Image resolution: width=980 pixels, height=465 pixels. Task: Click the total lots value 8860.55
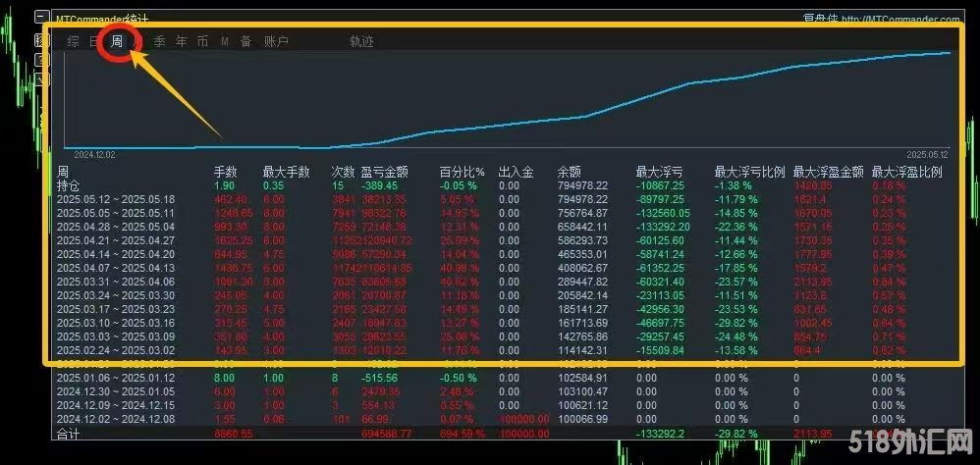(234, 434)
